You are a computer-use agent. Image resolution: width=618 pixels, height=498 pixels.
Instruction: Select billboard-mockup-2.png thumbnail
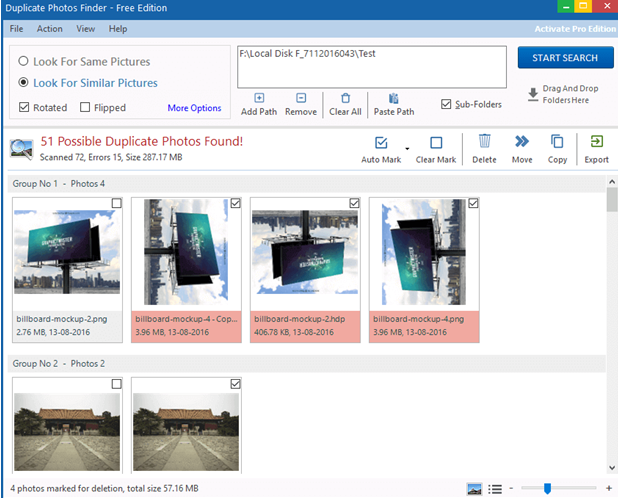point(67,252)
